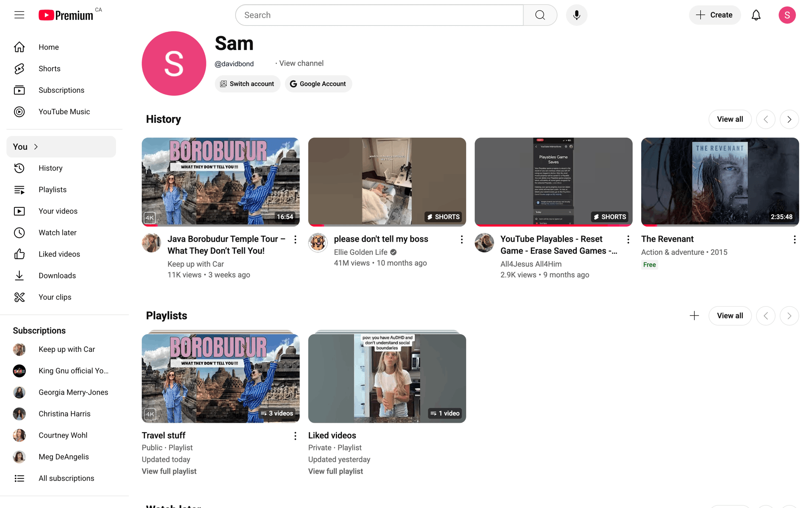Show next History videos arrow
Screen dimensions: 812x508
(789, 119)
